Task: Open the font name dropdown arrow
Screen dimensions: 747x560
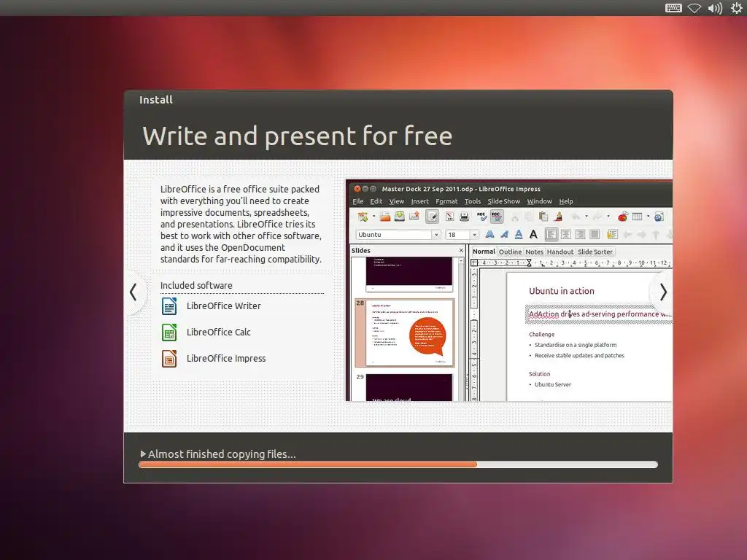Action: point(436,235)
